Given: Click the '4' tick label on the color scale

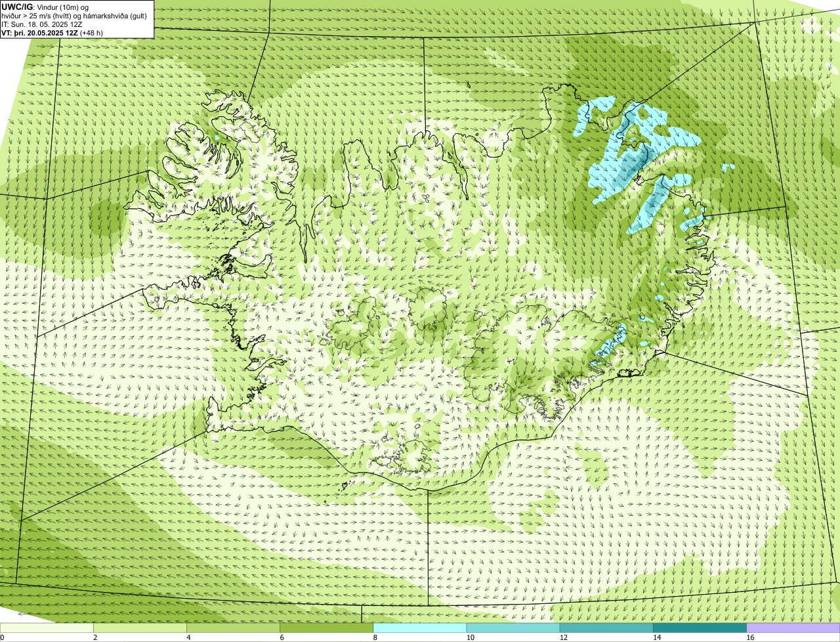Looking at the screenshot, I should [x=188, y=637].
